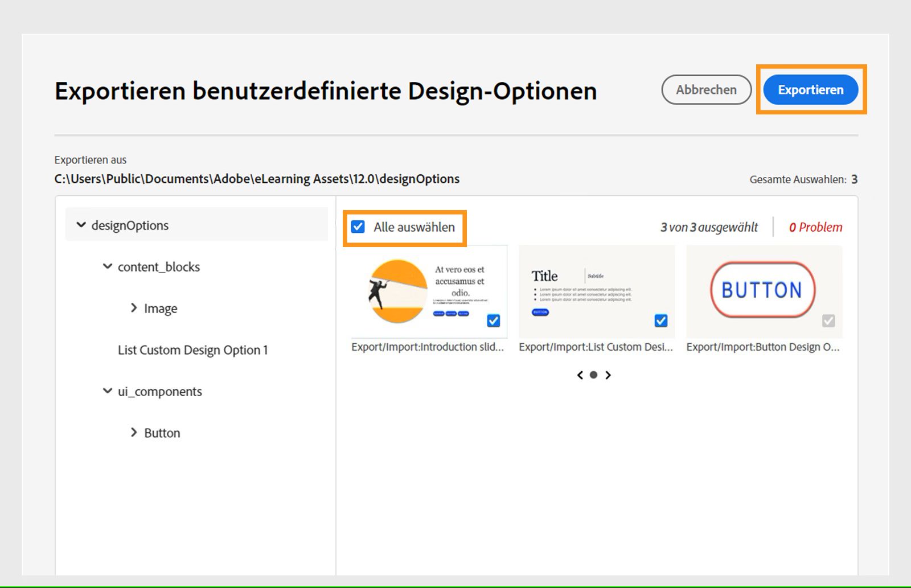Uncheck the Introduction slide design option thumbnail
Image resolution: width=911 pixels, height=588 pixels.
493,321
